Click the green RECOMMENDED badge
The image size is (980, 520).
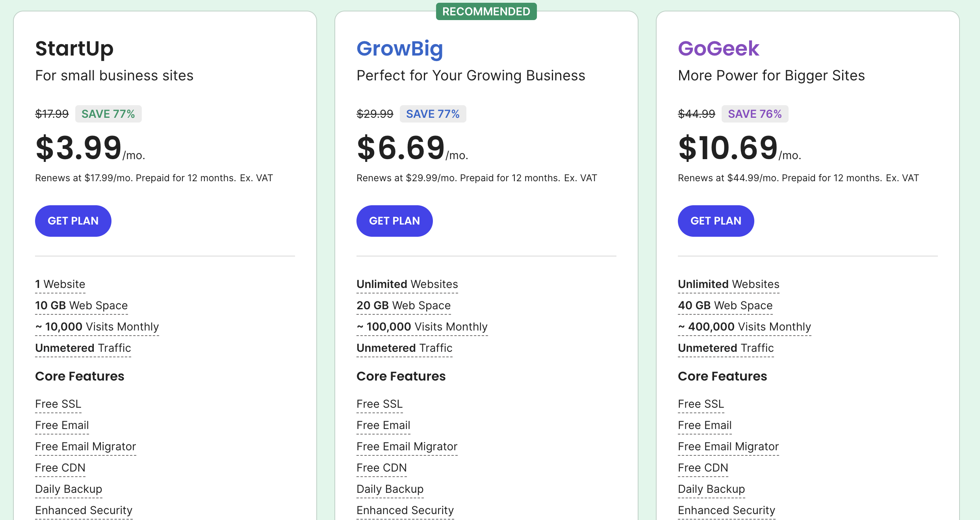pos(486,11)
